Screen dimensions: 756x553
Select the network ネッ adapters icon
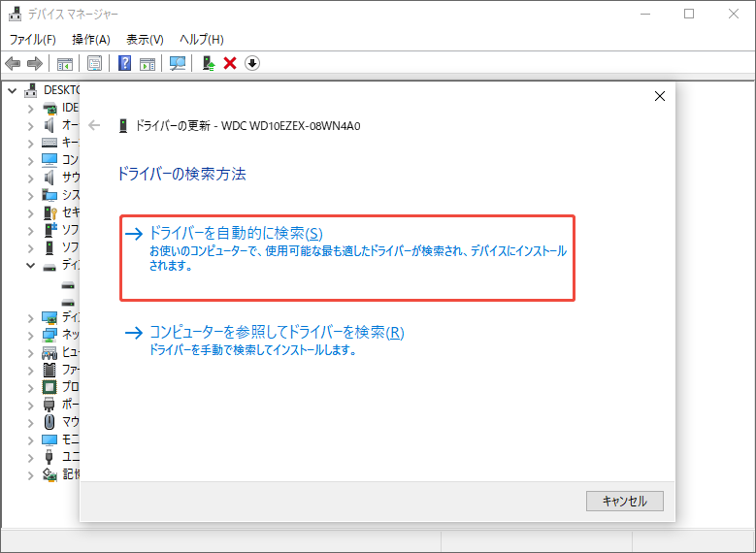(49, 334)
